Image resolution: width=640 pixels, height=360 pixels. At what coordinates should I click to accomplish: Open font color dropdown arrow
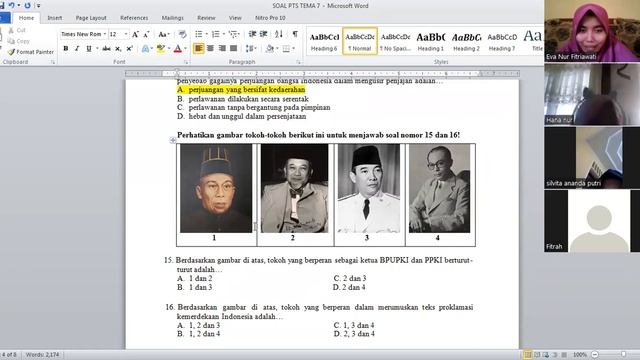tap(185, 49)
